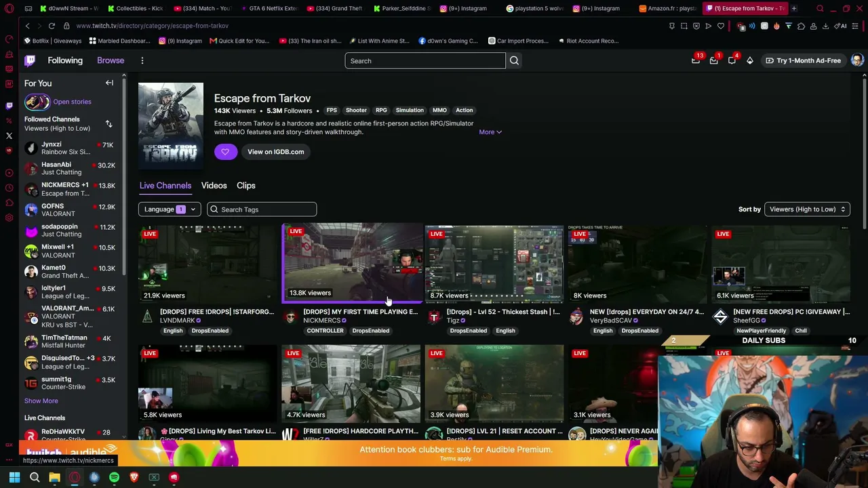The height and width of the screenshot is (488, 868).
Task: Open the X panel in Opera sidebar
Action: click(9, 136)
